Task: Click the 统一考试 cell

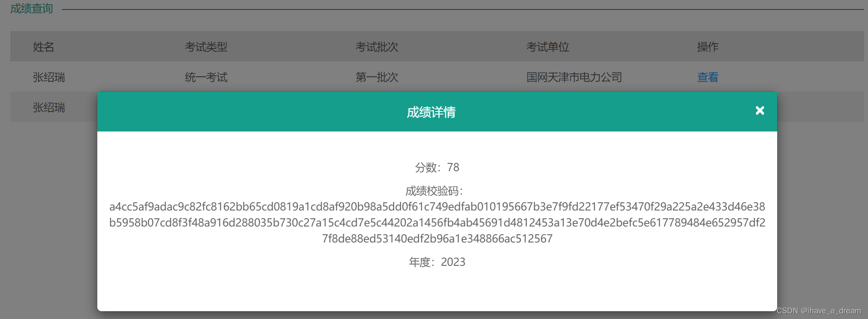Action: pos(206,77)
